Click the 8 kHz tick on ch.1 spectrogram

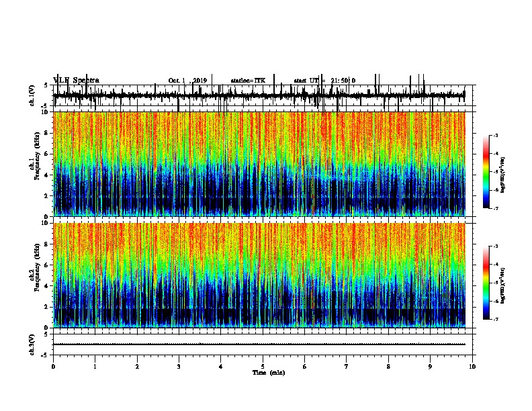47,133
